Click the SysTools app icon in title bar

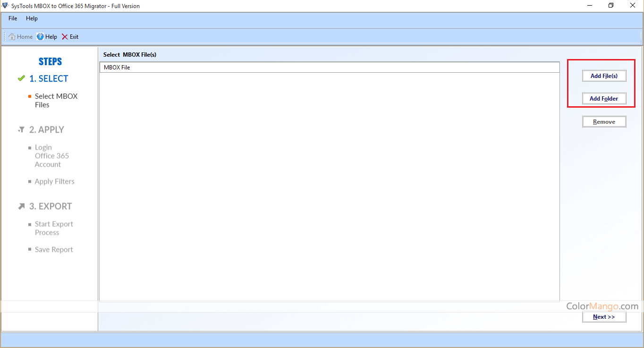(x=5, y=6)
